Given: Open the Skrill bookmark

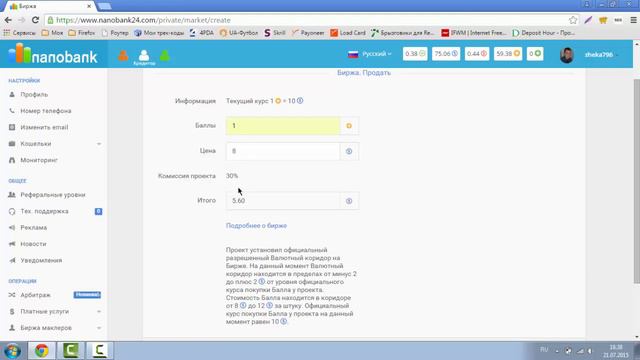Looking at the screenshot, I should (275, 33).
